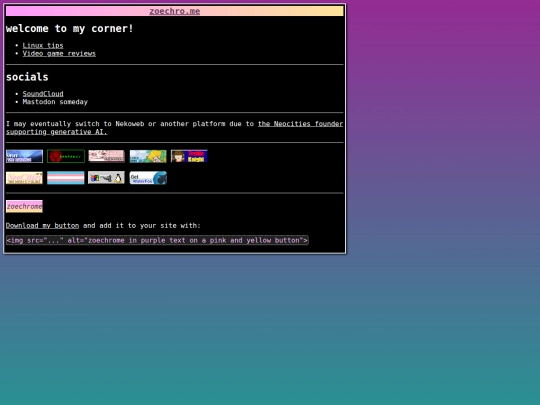The image size is (540, 405).
Task: Click the Windows-to-Linux penguin badge
Action: 106,178
